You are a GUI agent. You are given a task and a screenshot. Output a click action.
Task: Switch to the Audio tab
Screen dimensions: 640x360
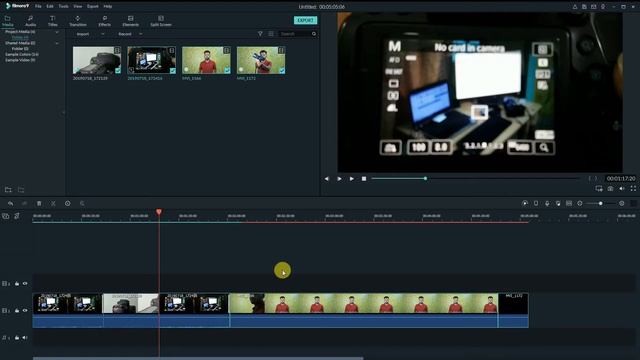click(31, 21)
